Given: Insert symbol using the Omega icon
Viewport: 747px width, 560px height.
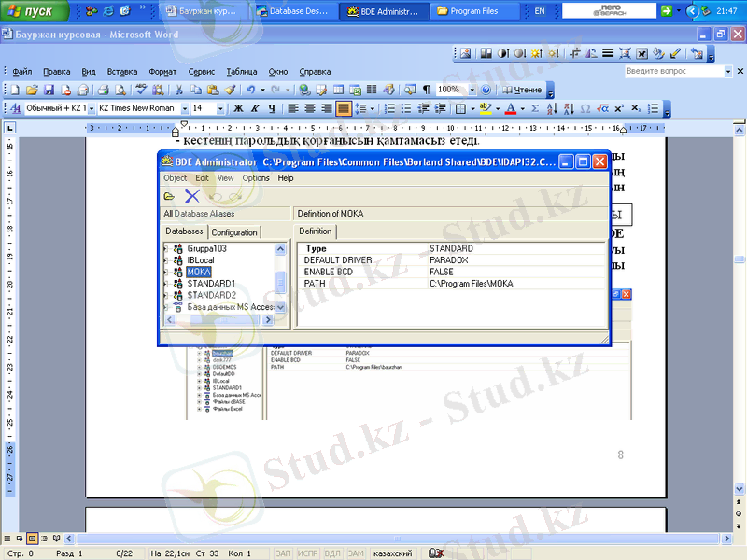Looking at the screenshot, I should tap(585, 108).
